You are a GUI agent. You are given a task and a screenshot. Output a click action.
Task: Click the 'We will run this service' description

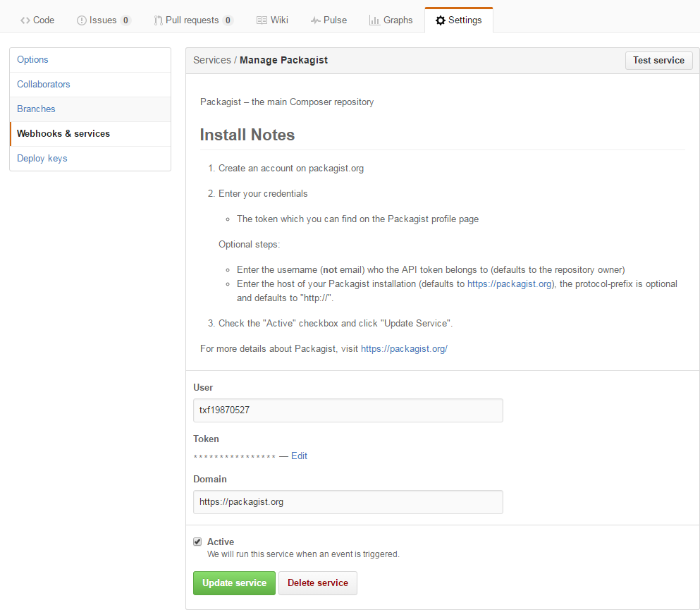pos(303,554)
